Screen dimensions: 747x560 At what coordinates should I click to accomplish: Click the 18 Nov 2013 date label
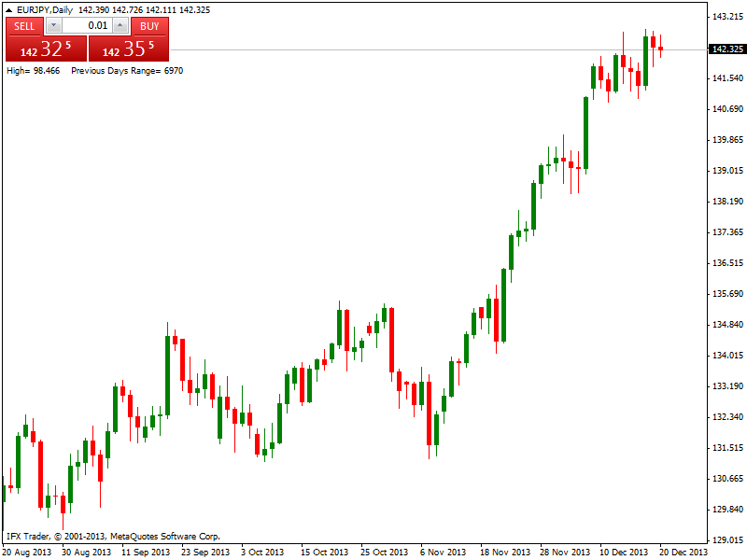tap(505, 553)
